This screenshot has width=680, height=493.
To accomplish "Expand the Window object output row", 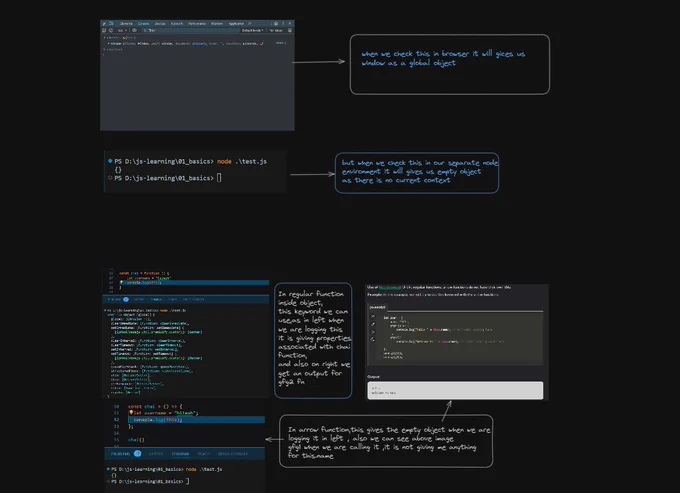I will [x=186, y=43].
